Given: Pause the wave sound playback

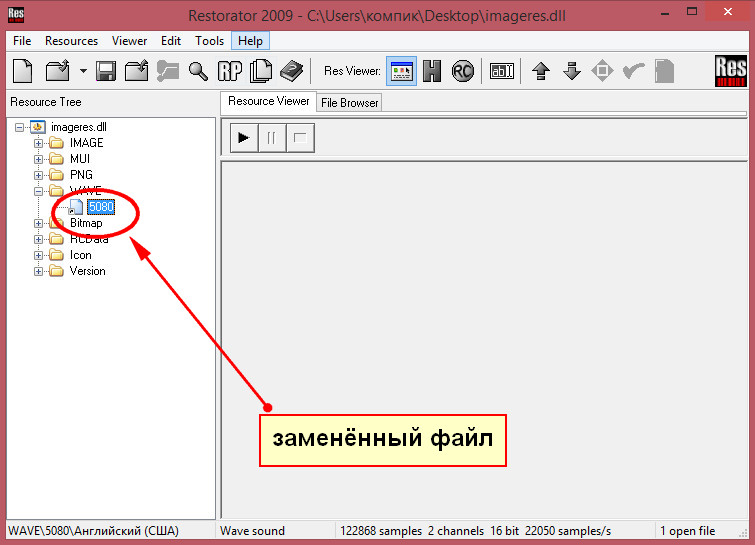Looking at the screenshot, I should pyautogui.click(x=272, y=138).
